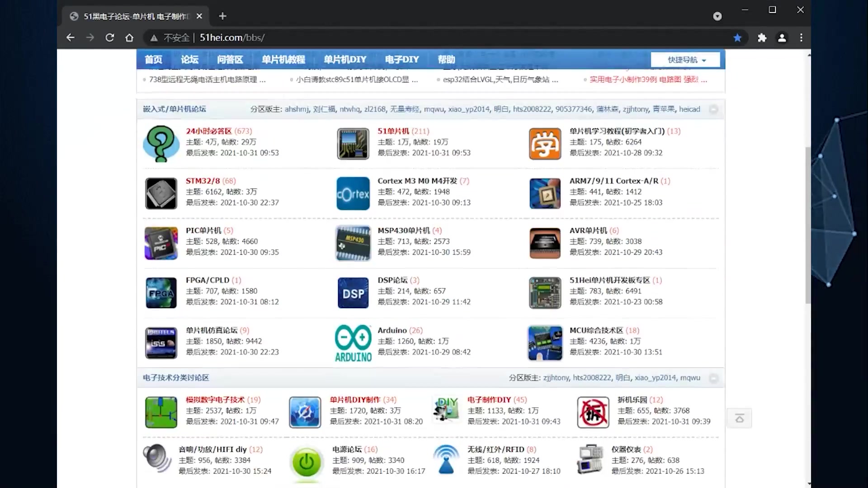Open Chrome three-dot menu

[x=802, y=38]
